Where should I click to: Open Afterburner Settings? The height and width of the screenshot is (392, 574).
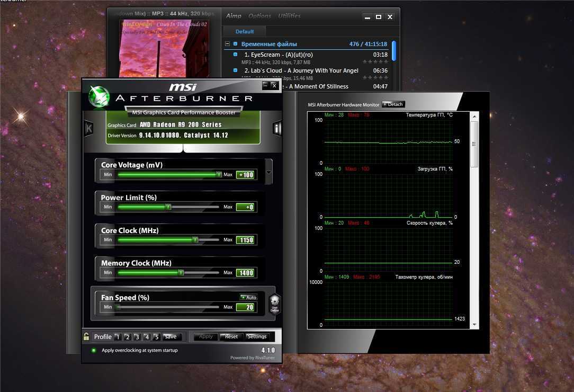click(x=257, y=336)
